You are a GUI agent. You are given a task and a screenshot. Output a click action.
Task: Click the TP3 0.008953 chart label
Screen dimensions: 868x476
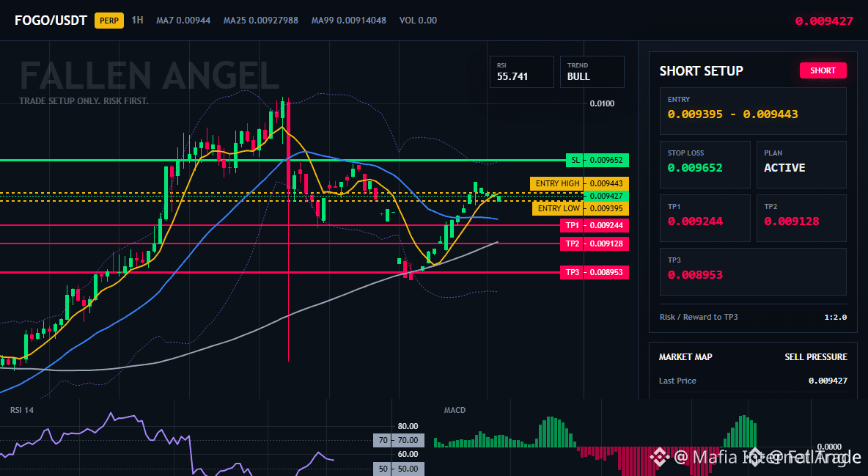pyautogui.click(x=595, y=272)
